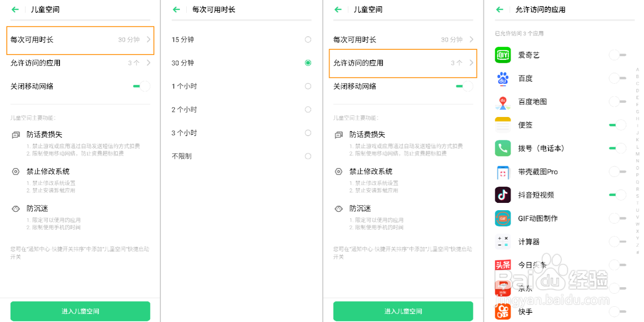The width and height of the screenshot is (644, 322).
Task: Click the 今日头条 app icon
Action: coord(503,265)
